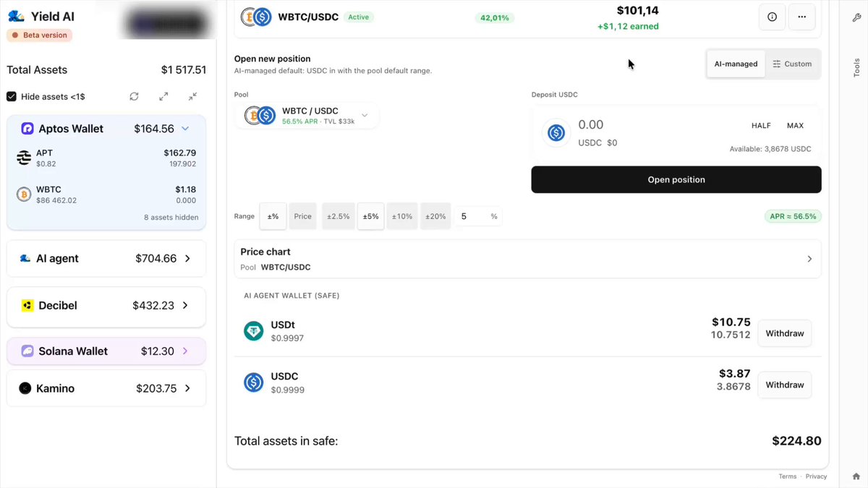Set range mode to ±%
The width and height of the screenshot is (868, 488).
tap(273, 216)
